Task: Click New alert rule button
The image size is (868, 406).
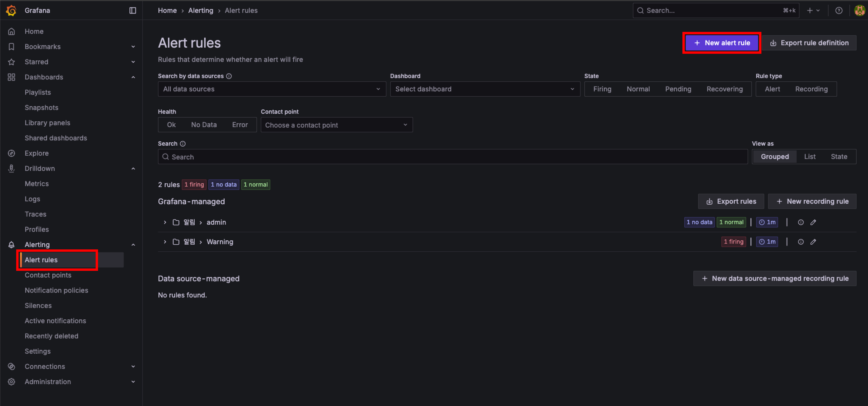Action: [x=722, y=43]
